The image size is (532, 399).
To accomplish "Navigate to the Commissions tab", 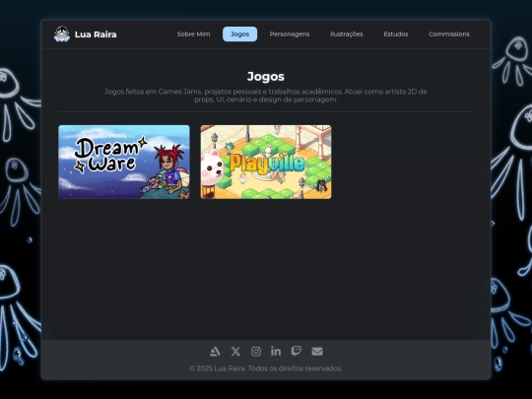I will tap(449, 33).
